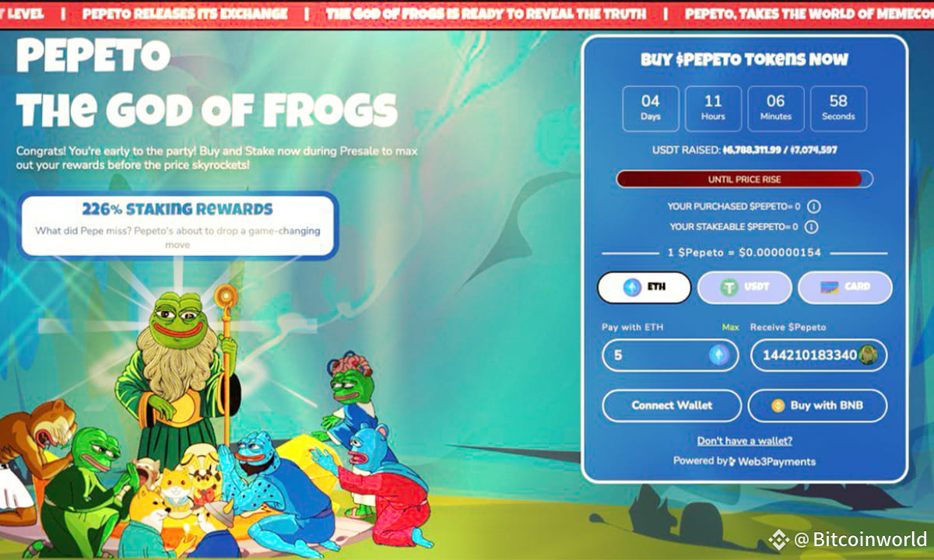Click the Pepeto Releases Its Exchange ticker headline
This screenshot has width=934, height=560.
[x=184, y=14]
